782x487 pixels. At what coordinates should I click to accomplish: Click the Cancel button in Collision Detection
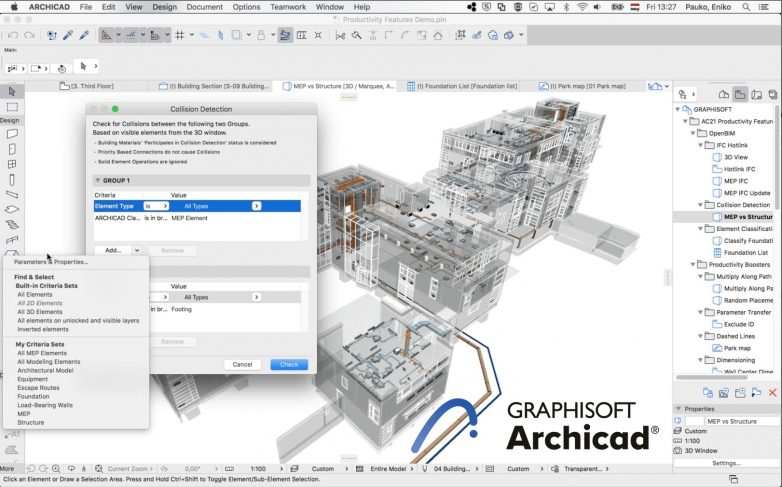click(242, 364)
